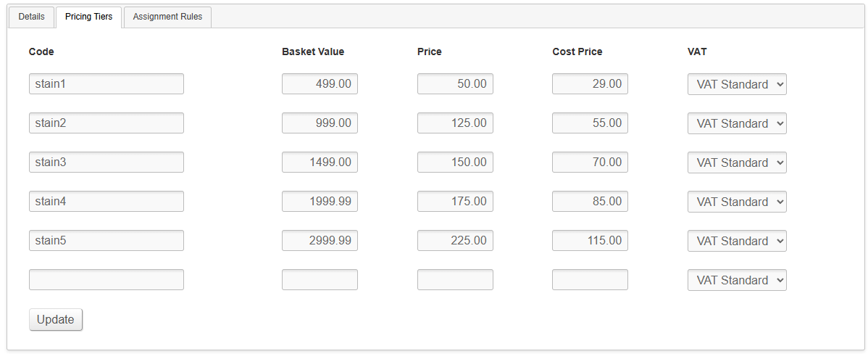Open the Details tab
Viewport: 868px width, 354px height.
[31, 17]
